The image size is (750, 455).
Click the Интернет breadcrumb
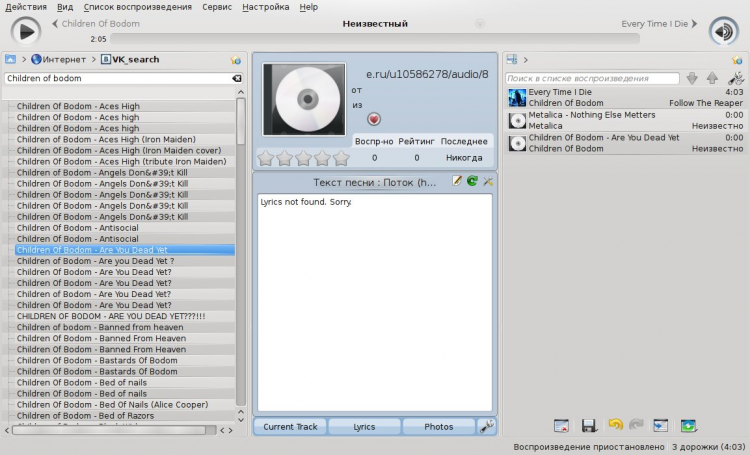coord(58,59)
